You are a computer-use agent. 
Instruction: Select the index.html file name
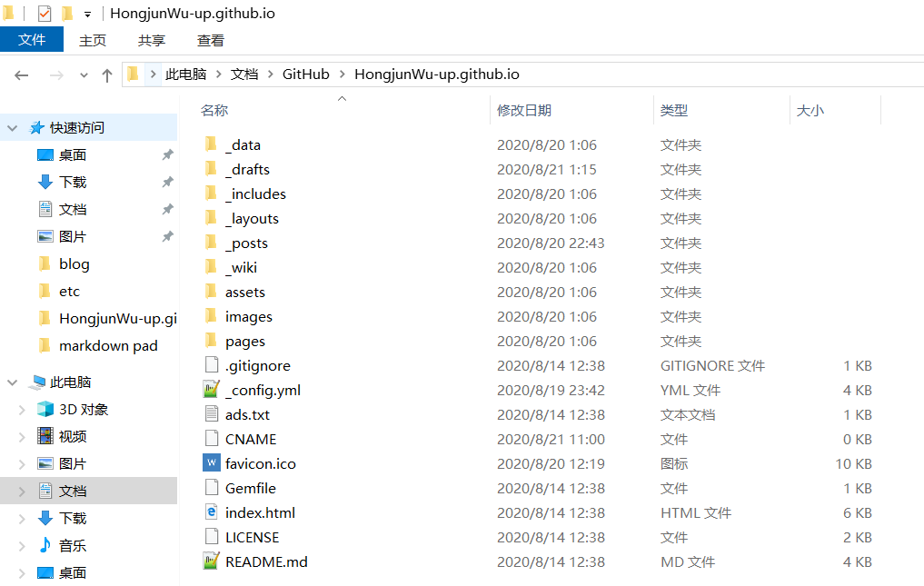pyautogui.click(x=260, y=513)
